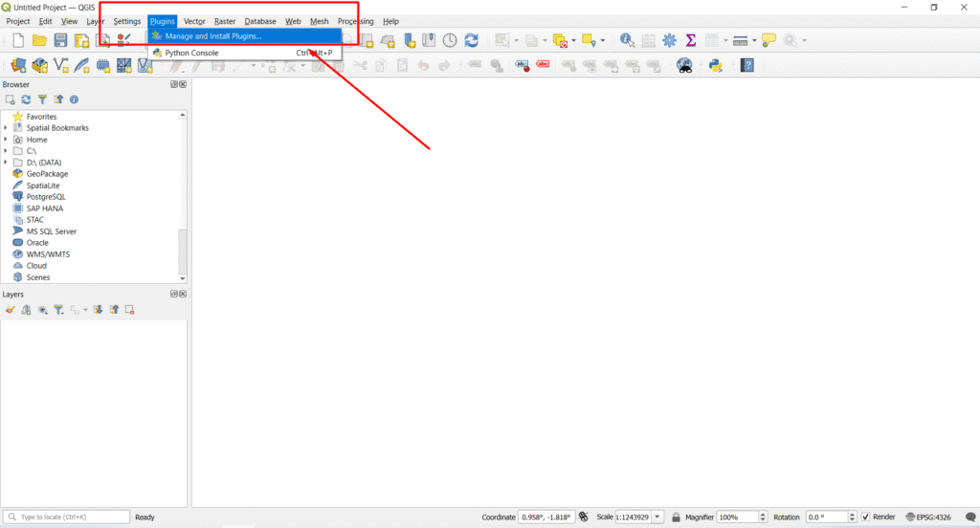Toggle the scale lock padlock icon
This screenshot has width=980, height=528.
pyautogui.click(x=676, y=517)
